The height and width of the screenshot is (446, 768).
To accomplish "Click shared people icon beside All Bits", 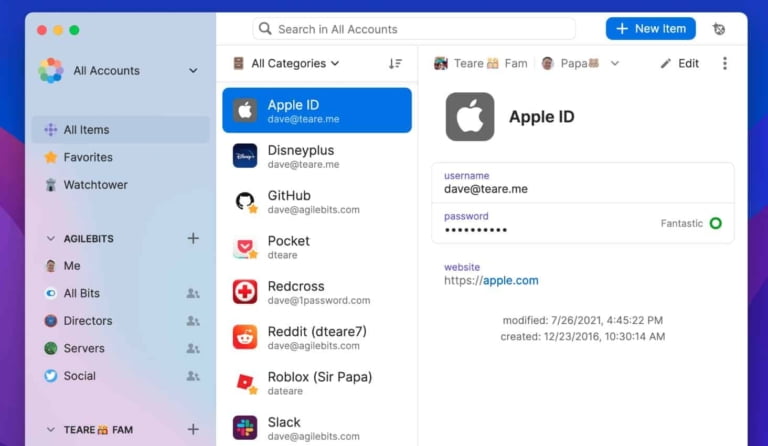I will pos(193,293).
